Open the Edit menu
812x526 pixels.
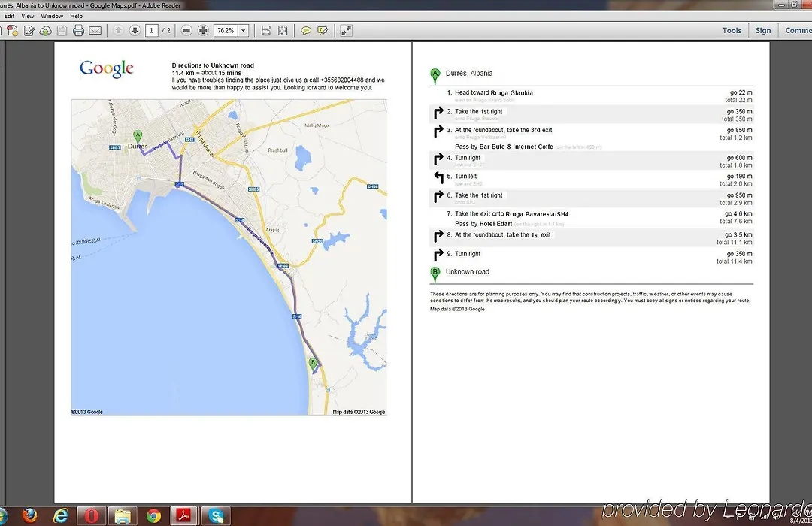click(x=9, y=16)
